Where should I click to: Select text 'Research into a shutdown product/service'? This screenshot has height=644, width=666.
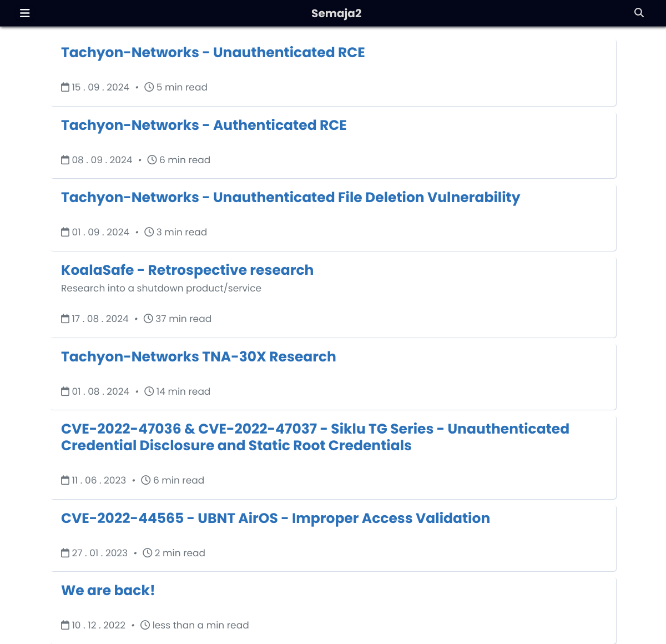coord(161,288)
